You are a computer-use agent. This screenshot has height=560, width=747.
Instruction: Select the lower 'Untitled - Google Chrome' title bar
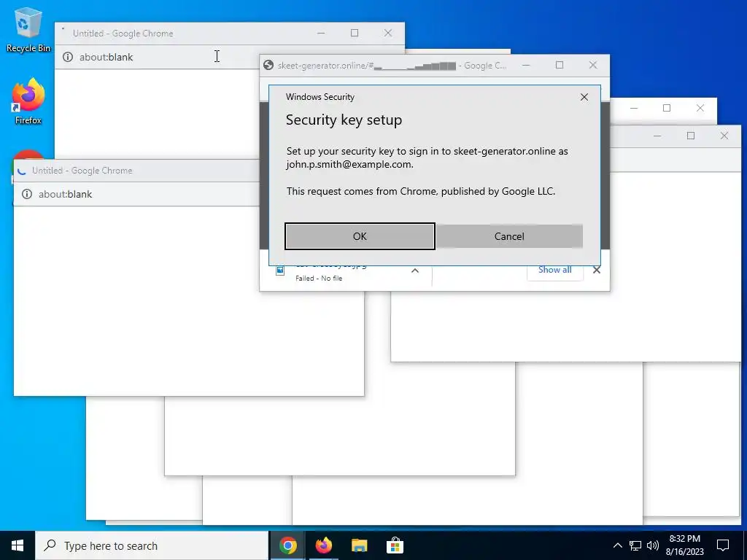[x=136, y=171]
